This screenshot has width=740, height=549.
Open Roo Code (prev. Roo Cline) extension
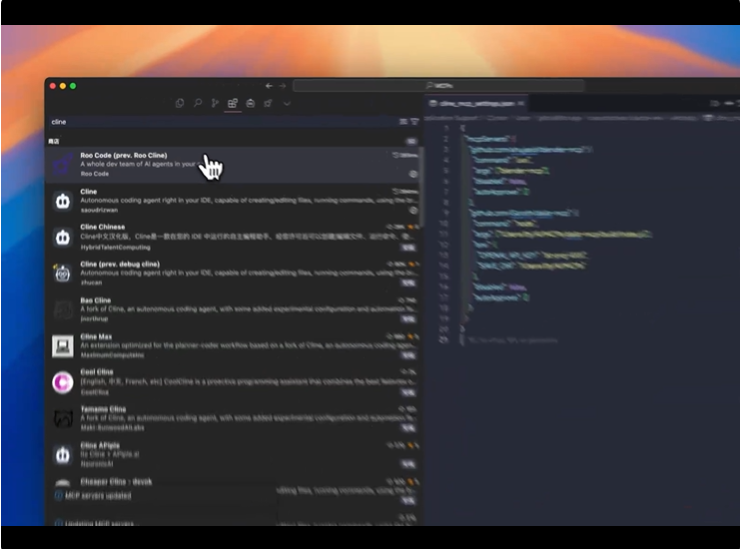(x=233, y=164)
